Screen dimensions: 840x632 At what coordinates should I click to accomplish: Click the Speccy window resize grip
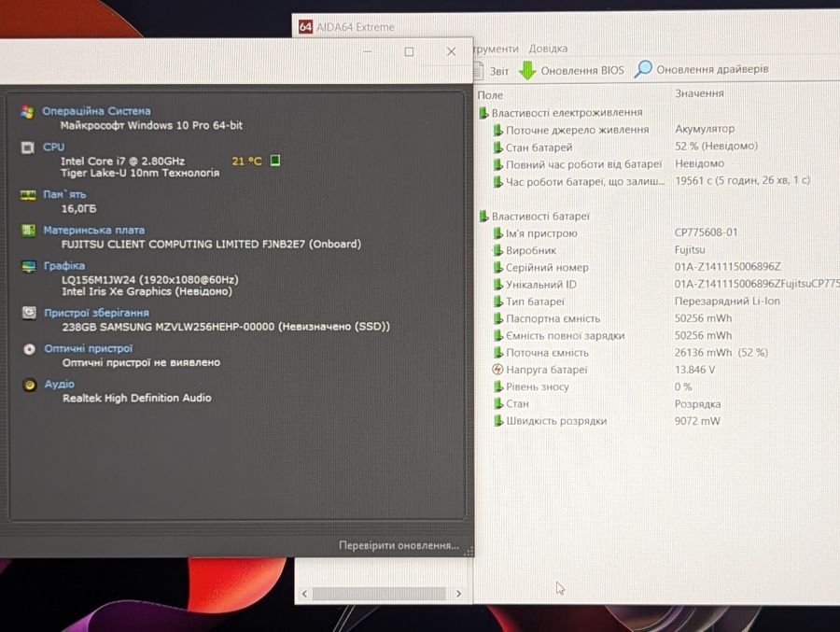pyautogui.click(x=469, y=552)
